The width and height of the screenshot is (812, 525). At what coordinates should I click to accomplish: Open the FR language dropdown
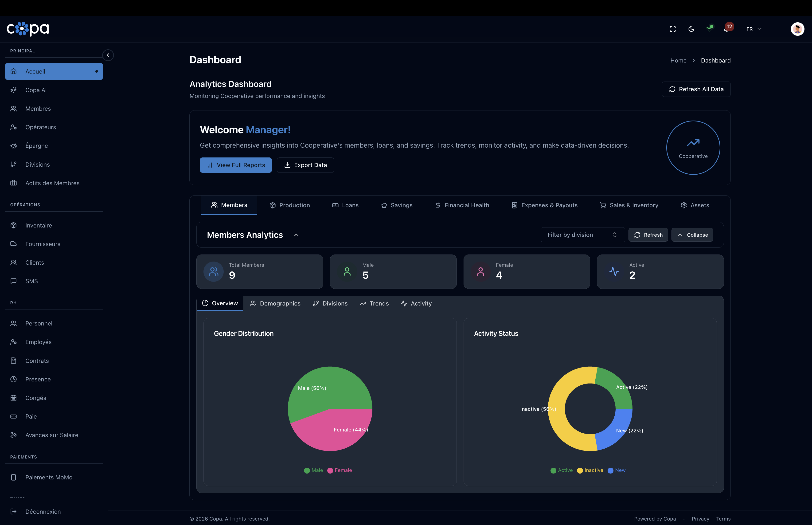point(753,29)
